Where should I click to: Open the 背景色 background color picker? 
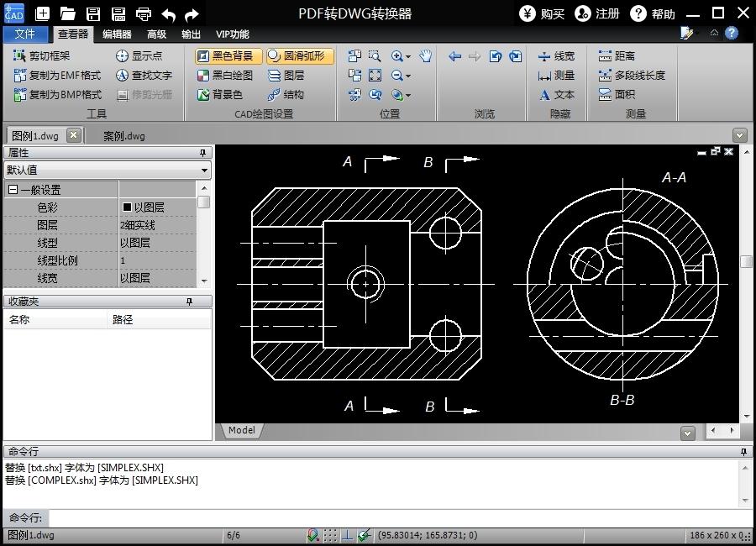tap(220, 95)
